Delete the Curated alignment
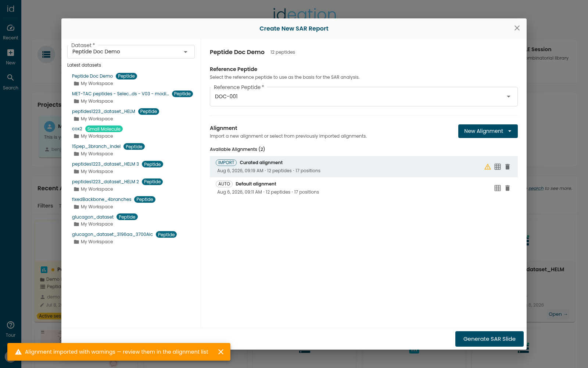Screen dimensions: 588x368 pyautogui.click(x=508, y=167)
